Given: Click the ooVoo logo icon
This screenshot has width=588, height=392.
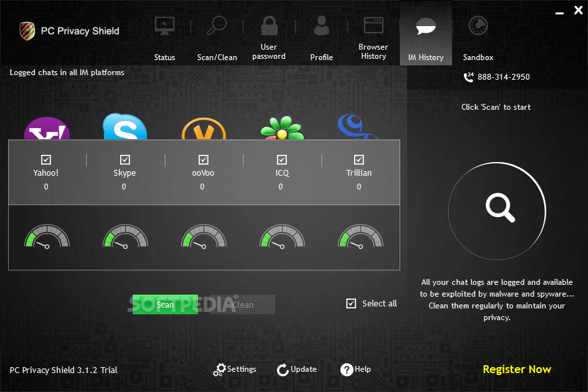Looking at the screenshot, I should pos(204,129).
